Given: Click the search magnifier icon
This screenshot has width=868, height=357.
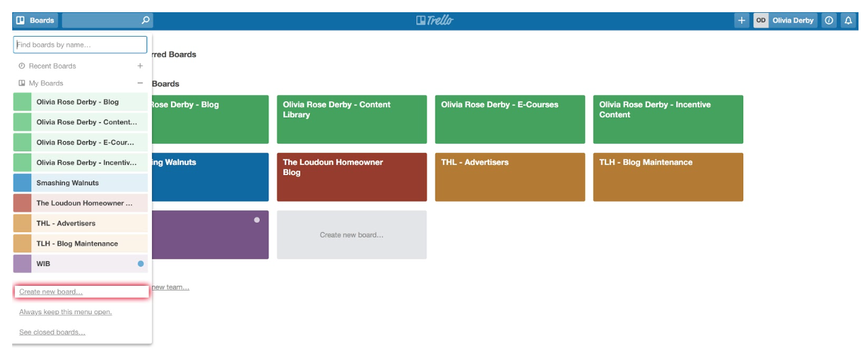Looking at the screenshot, I should [145, 20].
